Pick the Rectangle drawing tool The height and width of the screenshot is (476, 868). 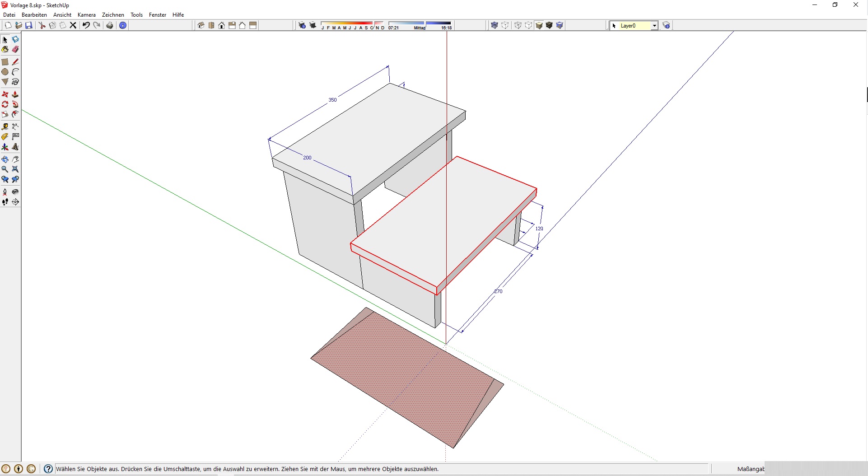click(5, 62)
